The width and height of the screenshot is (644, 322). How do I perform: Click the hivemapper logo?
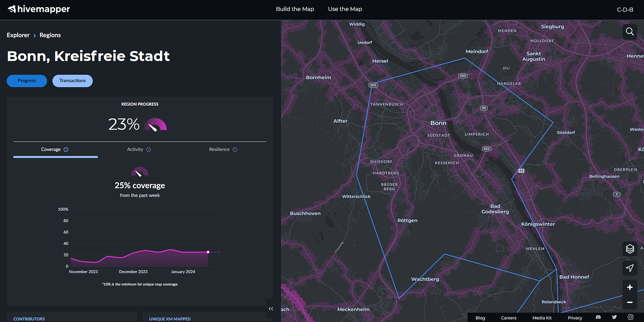point(39,9)
